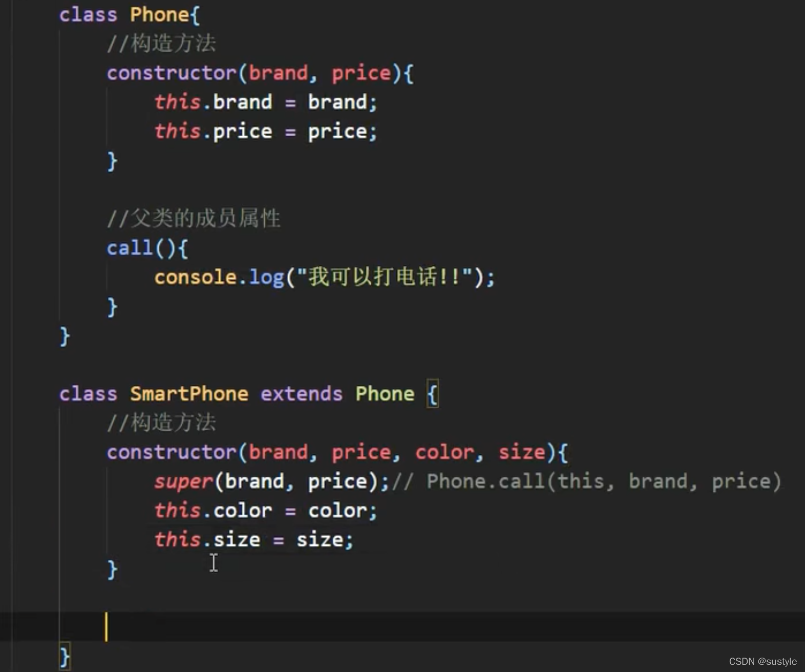Click the size parameter in SmartPhone constructor
This screenshot has height=672, width=805.
click(522, 452)
